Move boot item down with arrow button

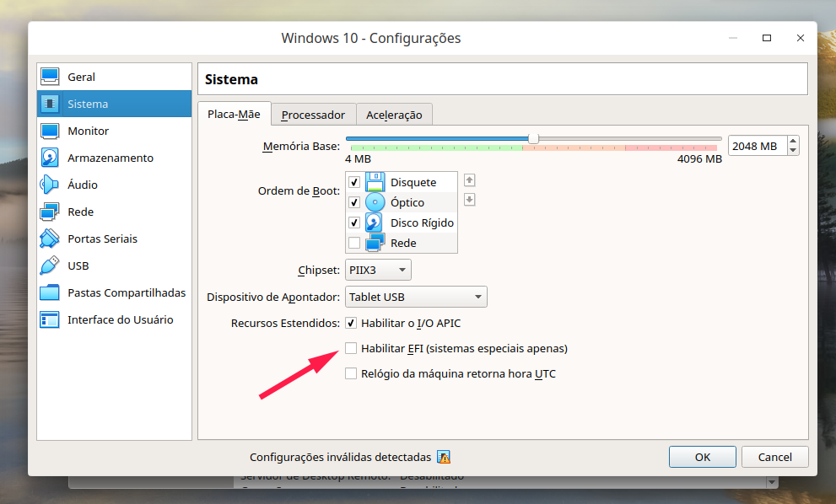point(469,200)
